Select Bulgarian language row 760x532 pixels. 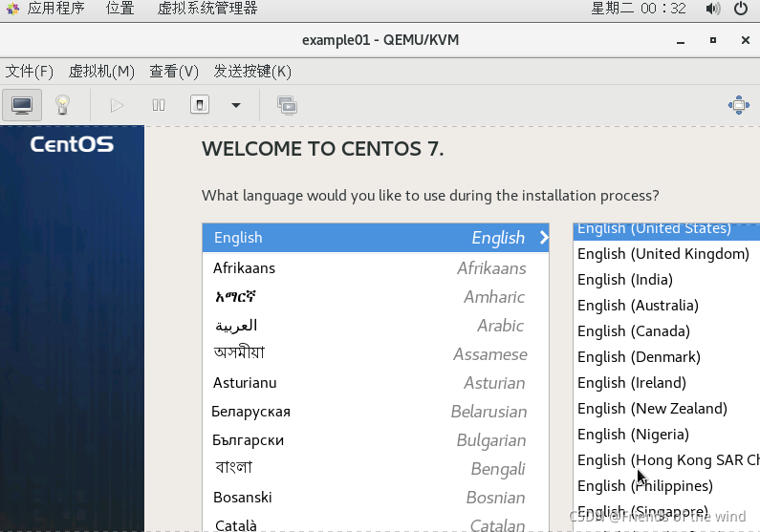tap(376, 440)
